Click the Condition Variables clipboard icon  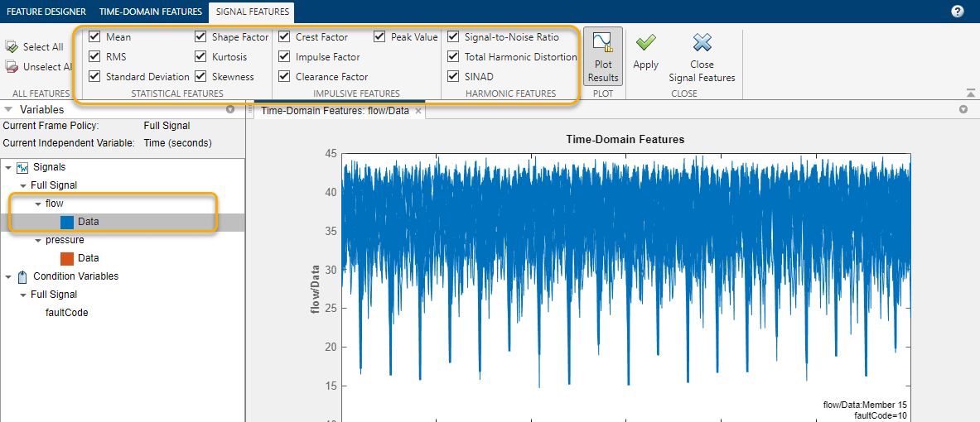(x=22, y=276)
